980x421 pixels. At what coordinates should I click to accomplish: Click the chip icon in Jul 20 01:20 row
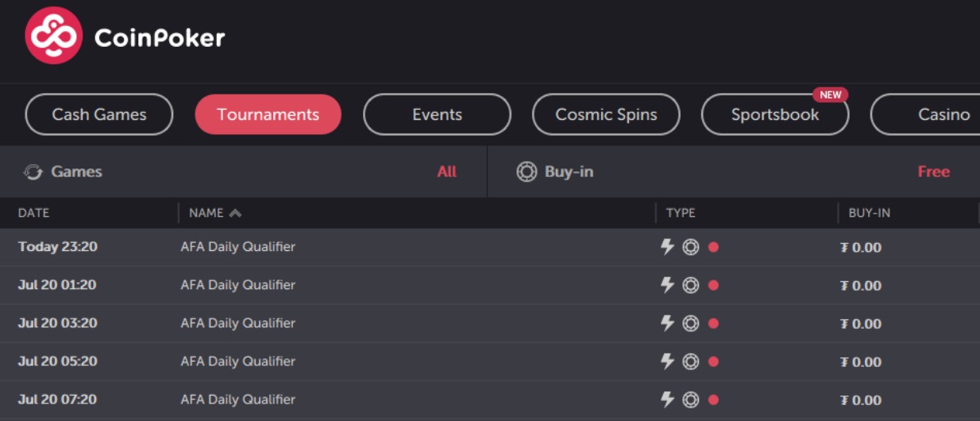pyautogui.click(x=691, y=285)
